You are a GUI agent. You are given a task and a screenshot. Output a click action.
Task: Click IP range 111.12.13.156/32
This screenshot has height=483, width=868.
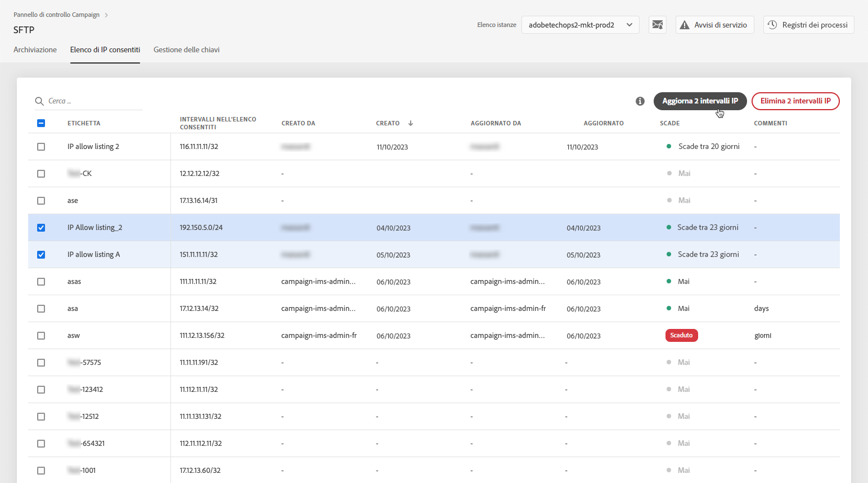202,336
